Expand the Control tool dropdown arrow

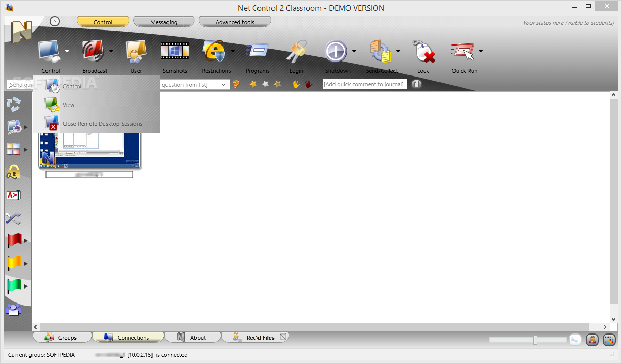pyautogui.click(x=67, y=51)
